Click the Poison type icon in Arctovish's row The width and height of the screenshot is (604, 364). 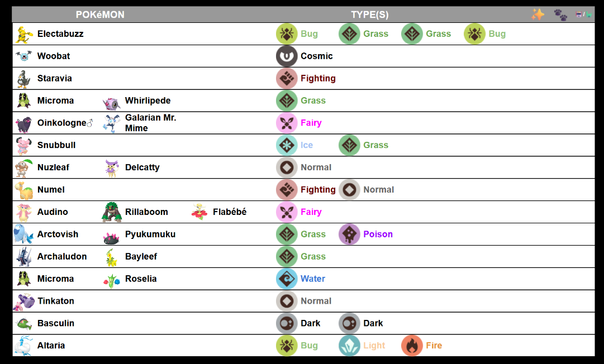coord(349,234)
